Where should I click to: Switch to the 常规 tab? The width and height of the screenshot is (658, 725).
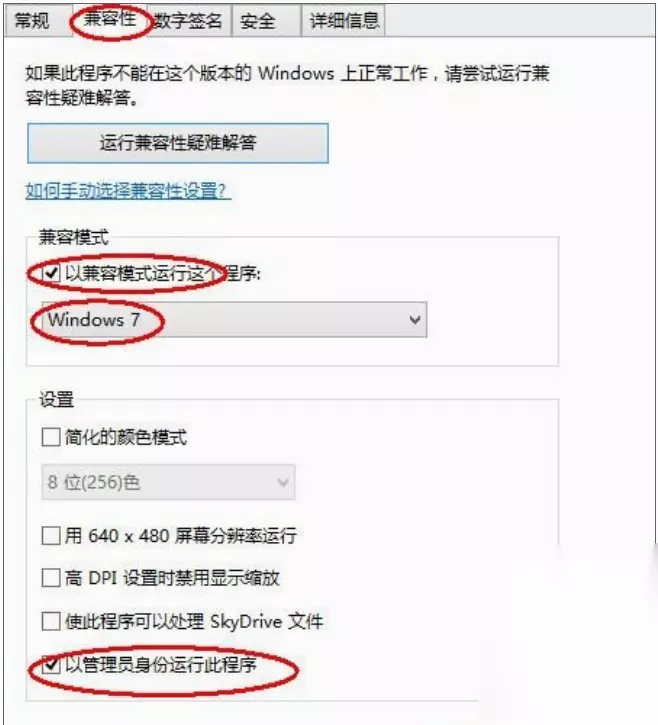point(32,21)
